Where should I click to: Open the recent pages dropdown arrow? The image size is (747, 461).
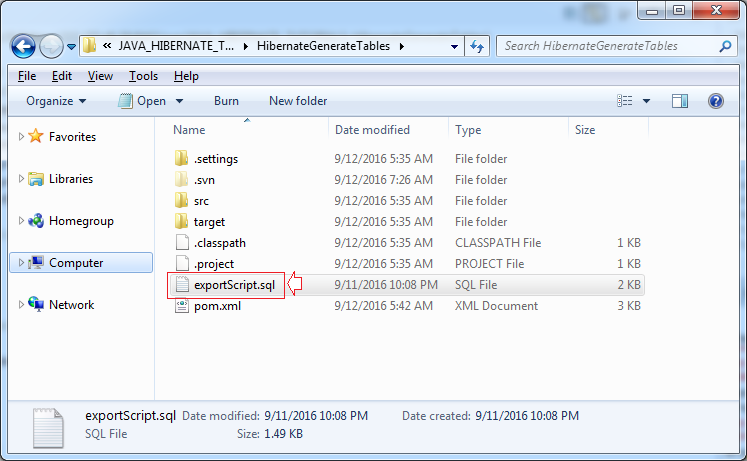[71, 47]
